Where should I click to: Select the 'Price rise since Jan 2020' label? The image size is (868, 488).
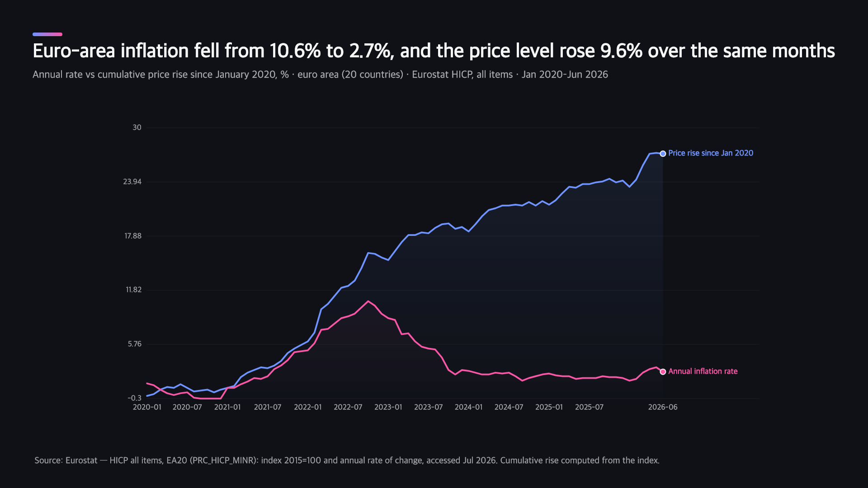click(711, 153)
